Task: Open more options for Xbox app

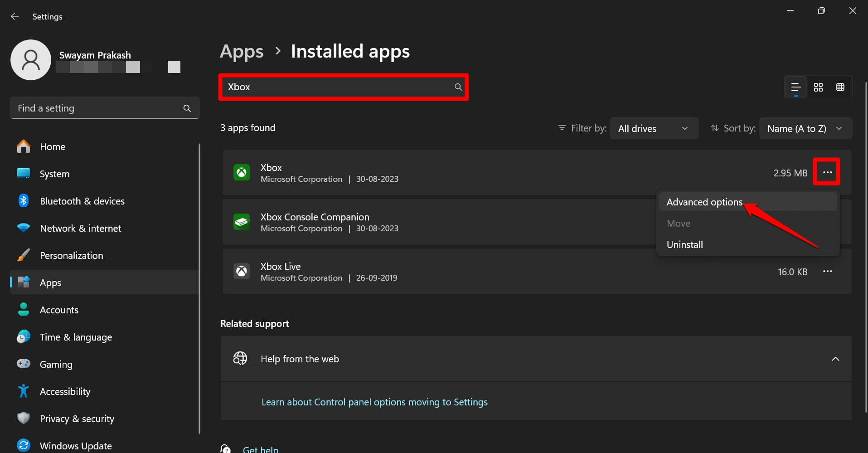Action: (827, 172)
